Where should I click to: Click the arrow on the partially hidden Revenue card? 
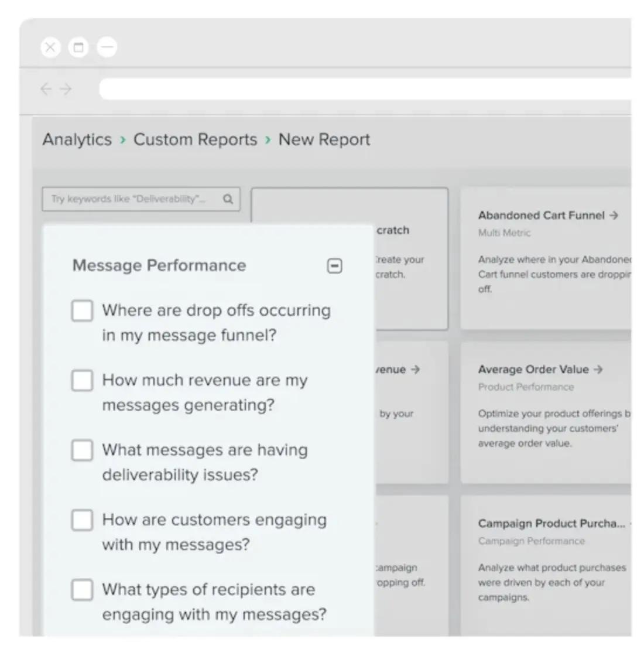click(415, 369)
